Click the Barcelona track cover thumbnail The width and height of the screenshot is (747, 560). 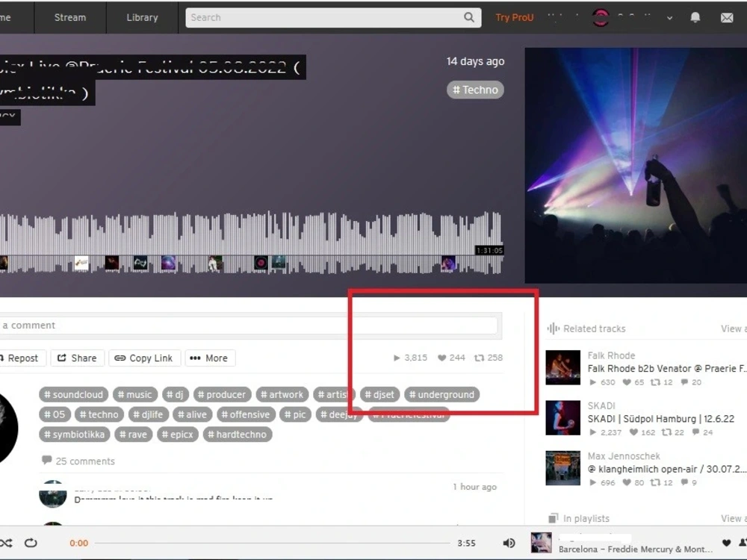[x=541, y=543]
